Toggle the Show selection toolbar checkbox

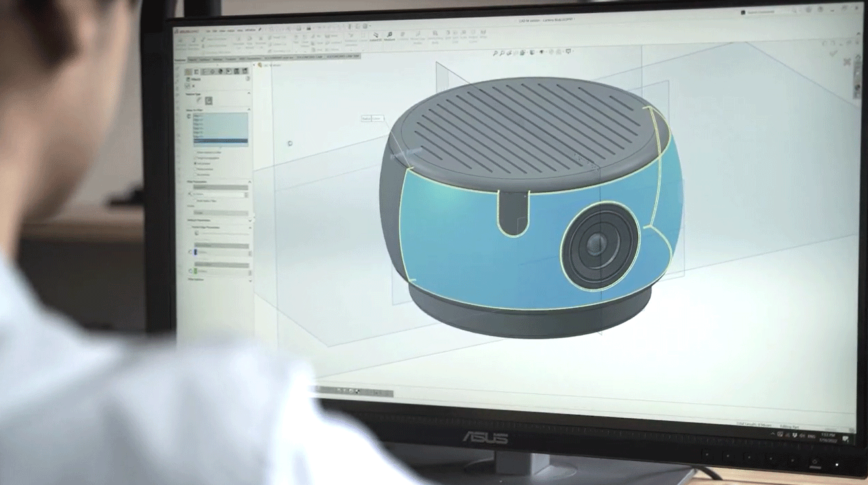tap(196, 152)
